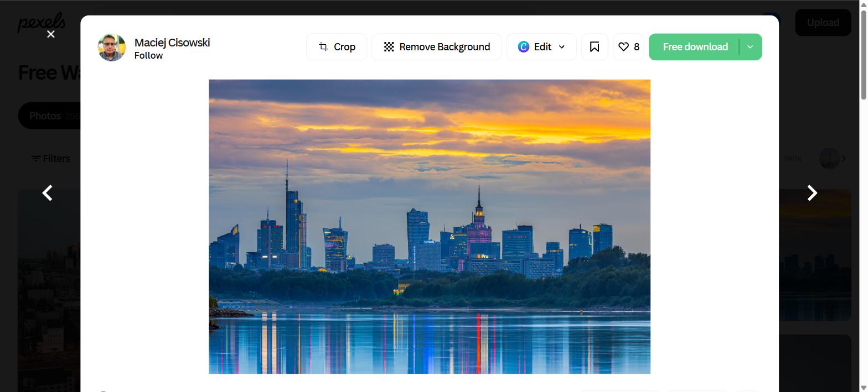Follow the photographer Maciej Cisowski
This screenshot has height=392, width=868.
tap(148, 55)
